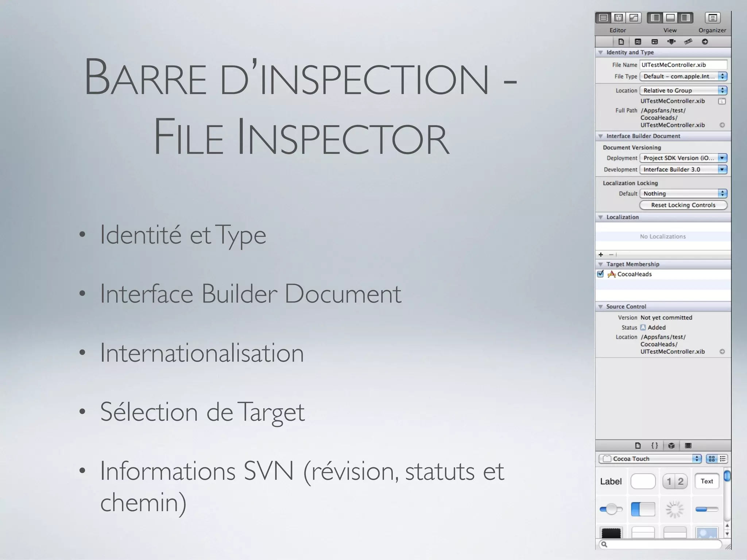Reveal Source Control location arrow

[x=722, y=351]
